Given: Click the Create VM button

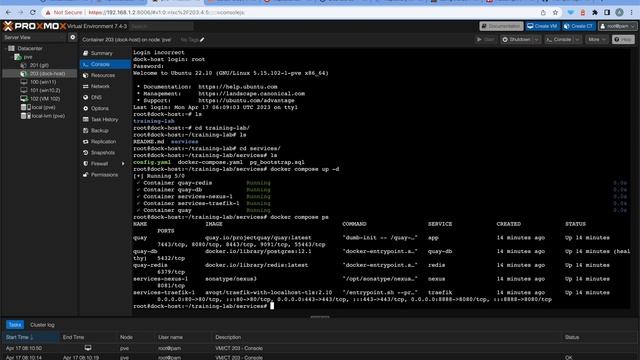Looking at the screenshot, I should tap(542, 26).
